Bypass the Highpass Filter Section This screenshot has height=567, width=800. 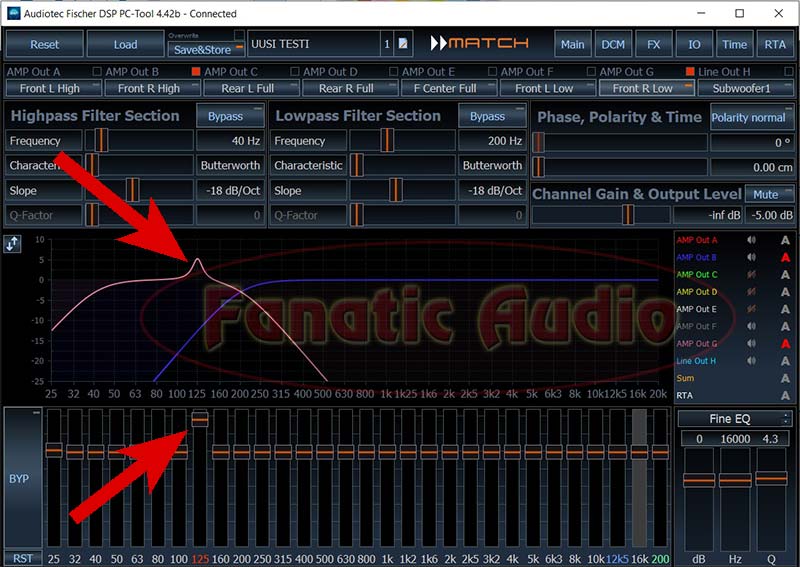(230, 116)
